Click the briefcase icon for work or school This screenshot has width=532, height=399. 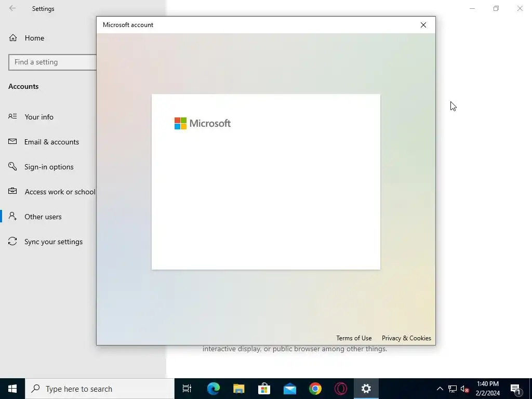[x=12, y=191]
